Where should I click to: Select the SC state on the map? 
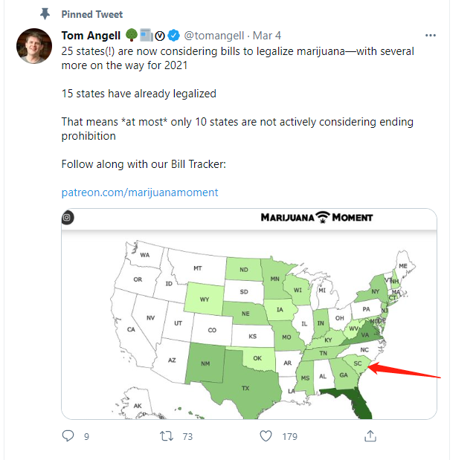(358, 363)
